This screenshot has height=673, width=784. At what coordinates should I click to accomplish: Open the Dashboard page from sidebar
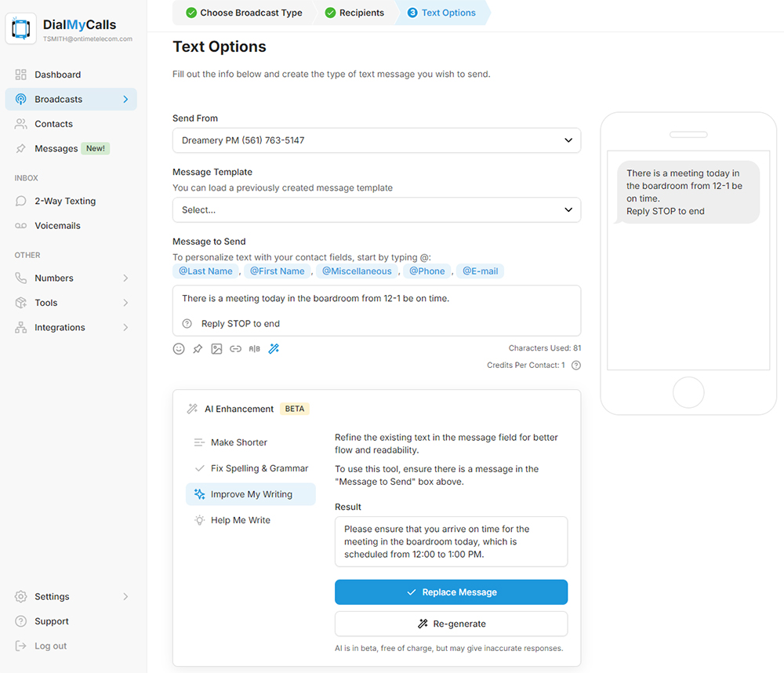[x=57, y=75]
